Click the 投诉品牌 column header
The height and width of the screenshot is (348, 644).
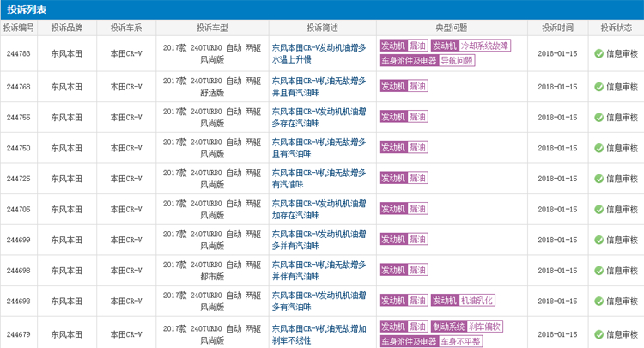point(67,27)
